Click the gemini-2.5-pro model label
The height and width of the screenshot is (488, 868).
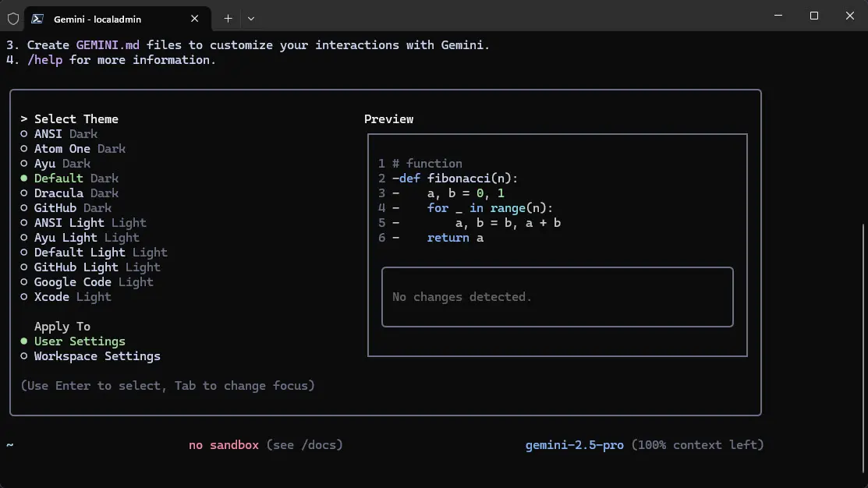(x=574, y=445)
